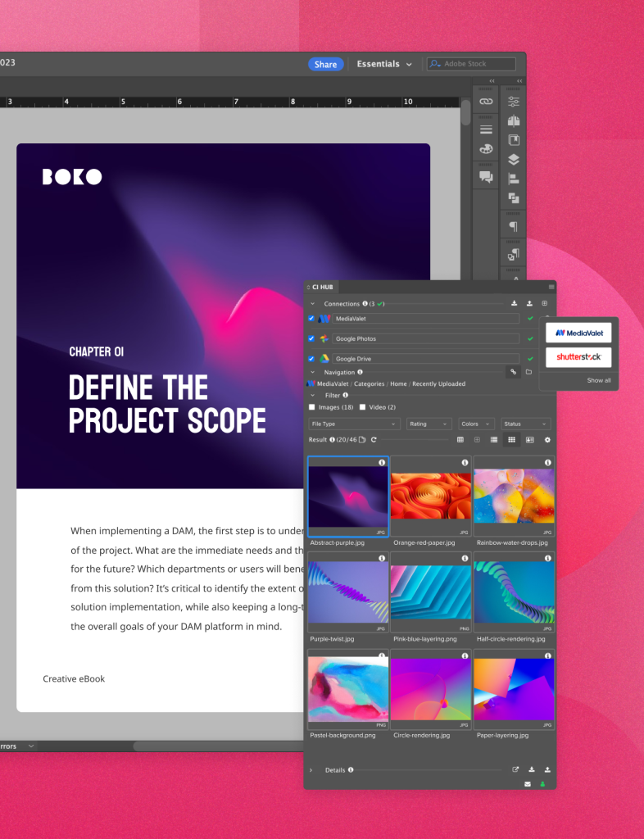The width and height of the screenshot is (644, 839).
Task: Enable the Video (2) filter checkbox
Action: coord(363,407)
